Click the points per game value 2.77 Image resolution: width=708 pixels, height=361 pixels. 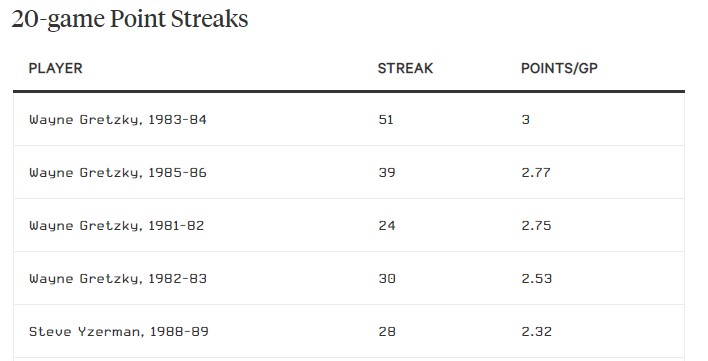536,172
